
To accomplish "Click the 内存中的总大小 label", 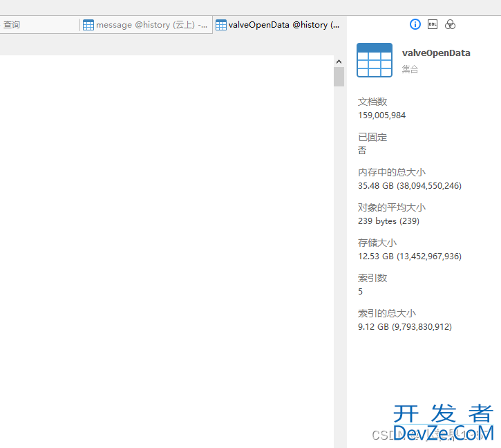I will (x=392, y=172).
